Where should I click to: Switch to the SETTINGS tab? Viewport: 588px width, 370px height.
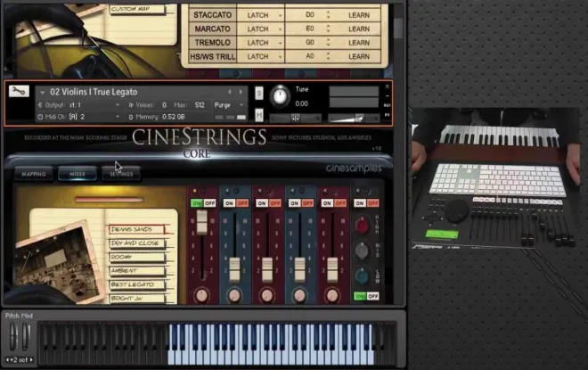pos(121,174)
